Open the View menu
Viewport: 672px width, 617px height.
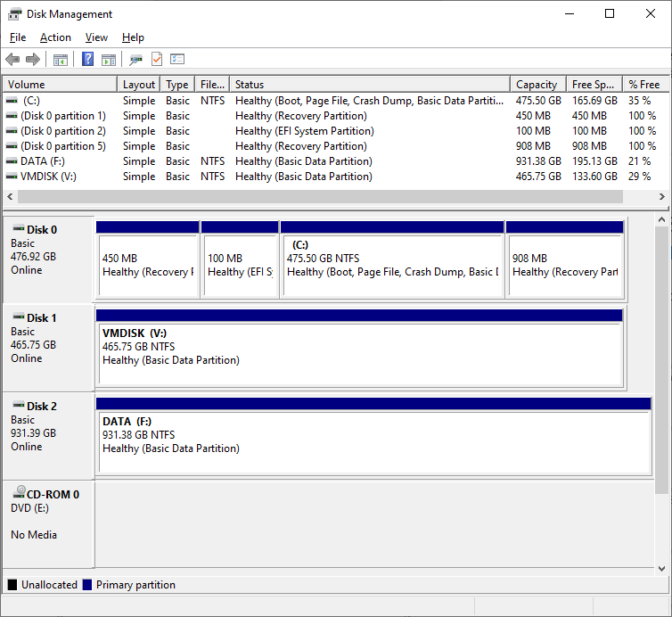pos(96,37)
